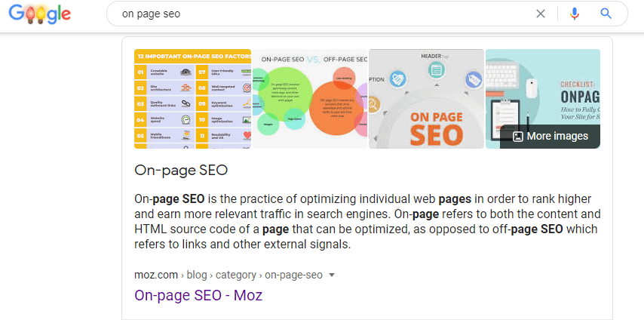Clear the search query with the X
The image size is (644, 320).
point(541,14)
